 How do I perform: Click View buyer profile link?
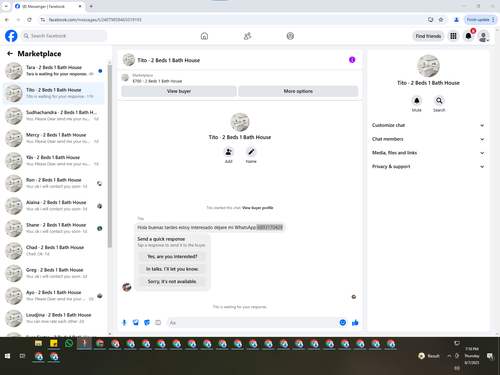point(258,208)
